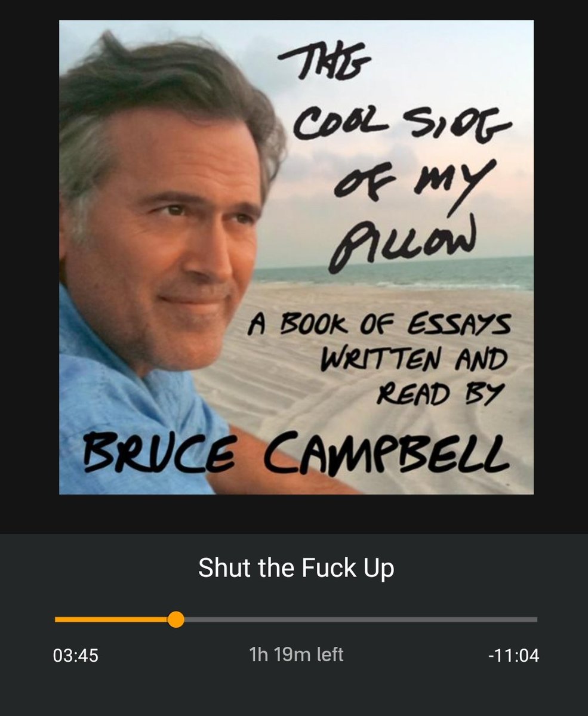The height and width of the screenshot is (716, 588).
Task: Tap the '1h 19m left' label
Action: point(296,655)
